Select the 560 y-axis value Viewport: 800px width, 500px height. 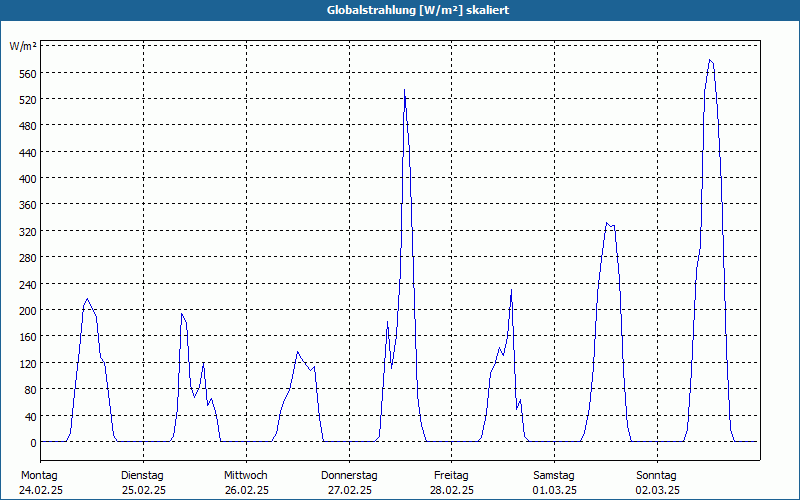(28, 74)
